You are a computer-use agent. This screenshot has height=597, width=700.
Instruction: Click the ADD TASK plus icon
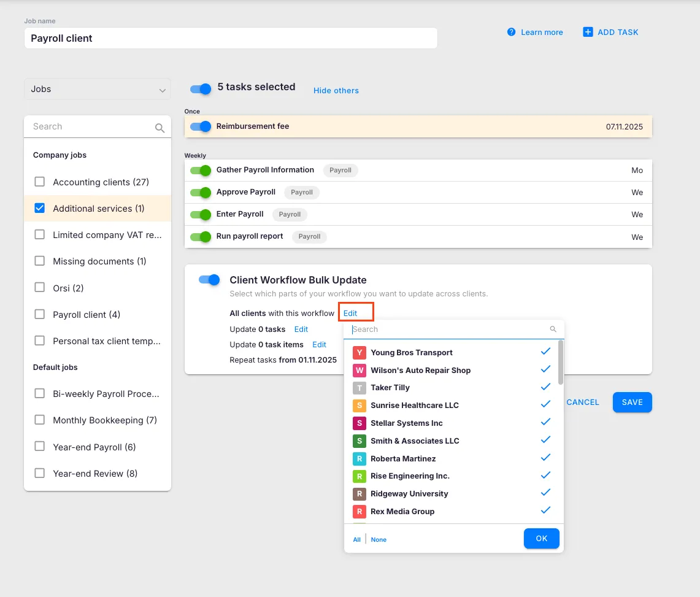click(588, 32)
